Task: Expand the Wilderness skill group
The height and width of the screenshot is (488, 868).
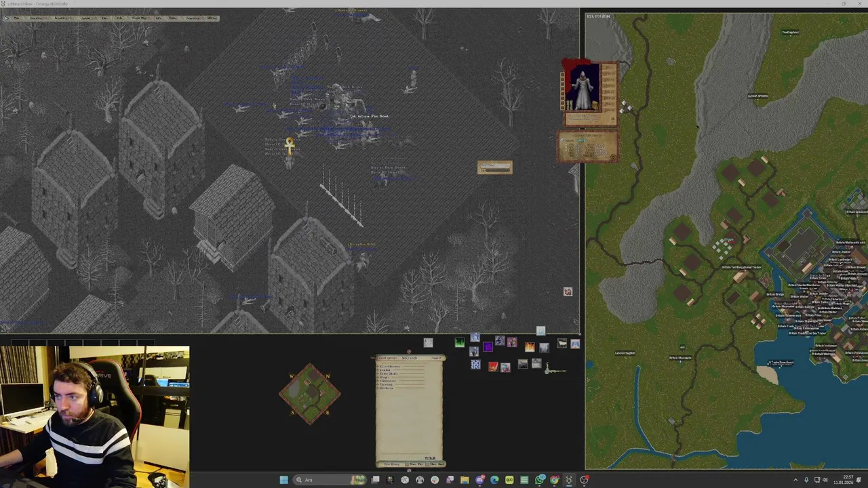Action: [377, 381]
